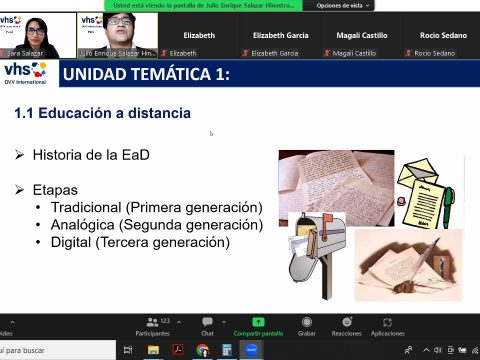Viewport: 480px width, 360px height.
Task: Click the Windows search box
Action: point(57,350)
